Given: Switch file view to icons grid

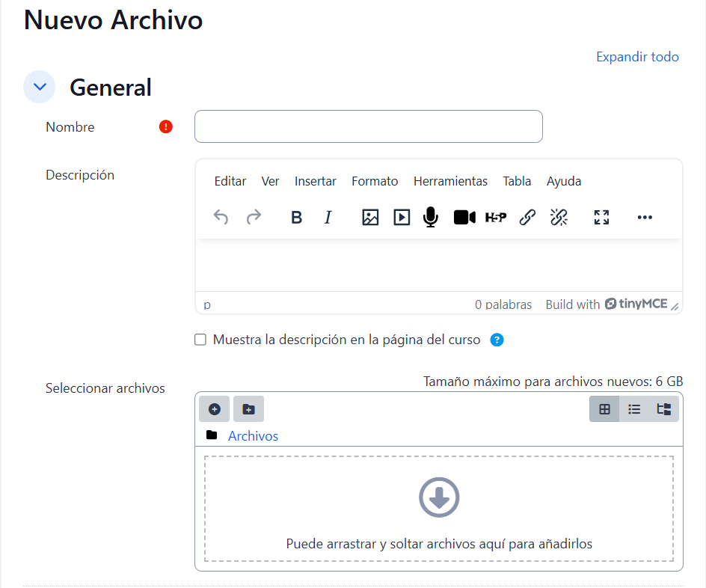Looking at the screenshot, I should pos(604,409).
